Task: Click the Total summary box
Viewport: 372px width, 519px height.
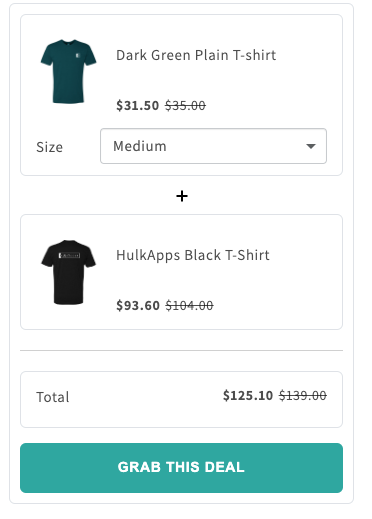Action: pos(181,399)
